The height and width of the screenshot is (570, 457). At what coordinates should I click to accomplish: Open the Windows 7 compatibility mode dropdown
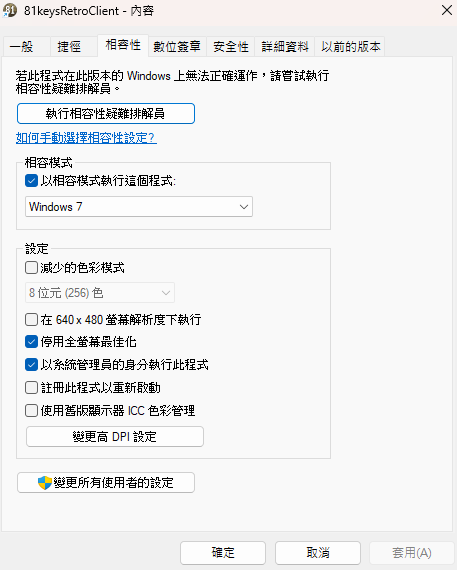(x=139, y=207)
